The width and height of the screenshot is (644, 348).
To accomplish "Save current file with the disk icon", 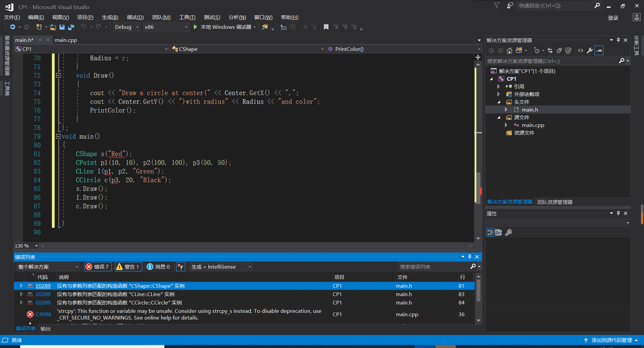I will [x=62, y=27].
